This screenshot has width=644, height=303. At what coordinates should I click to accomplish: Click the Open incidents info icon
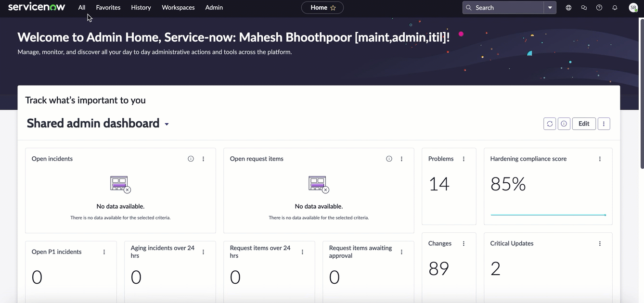coord(191,159)
